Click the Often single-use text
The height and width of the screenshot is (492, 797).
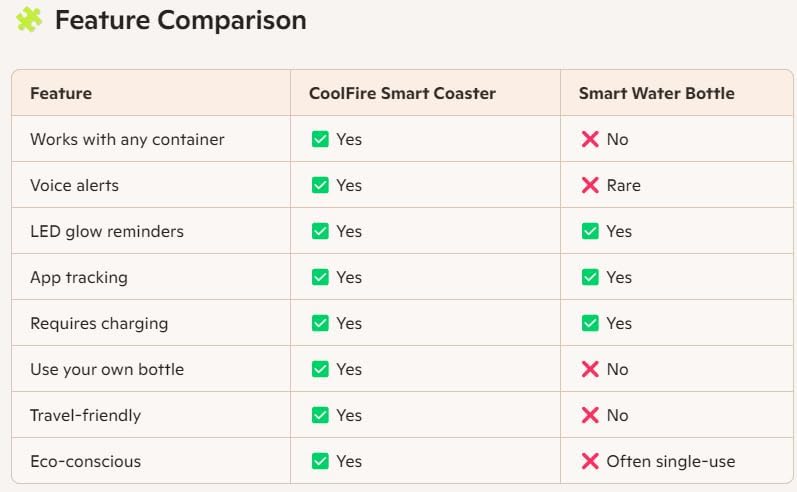[x=670, y=461]
